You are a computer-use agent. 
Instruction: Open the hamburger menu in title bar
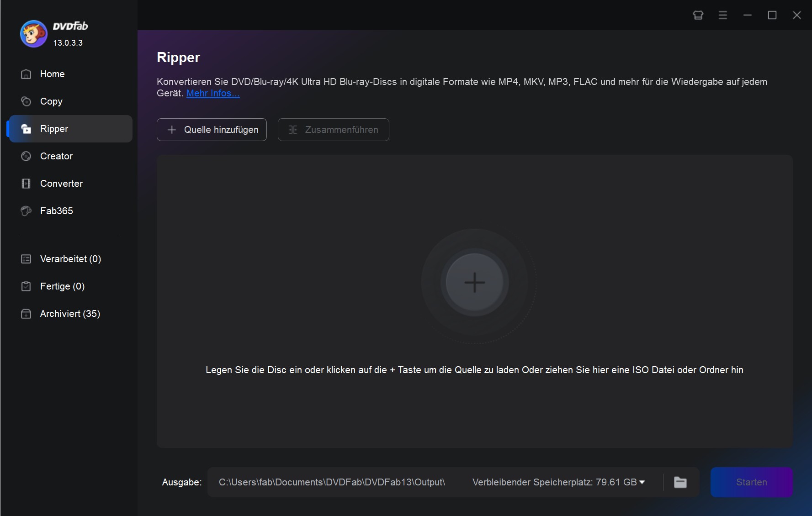(x=723, y=15)
